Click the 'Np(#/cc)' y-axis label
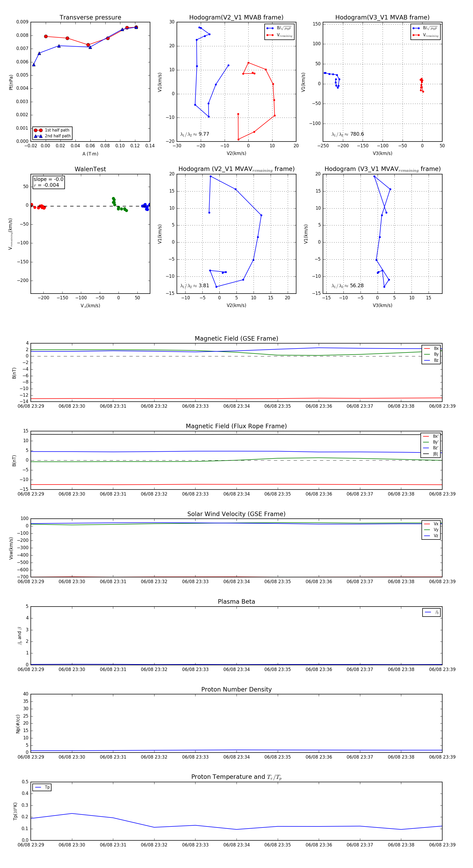The image size is (473, 868). click(x=18, y=723)
